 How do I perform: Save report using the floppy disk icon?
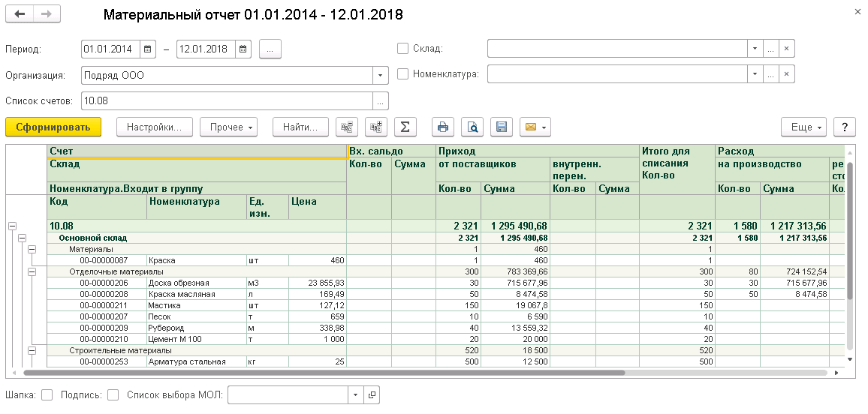[x=502, y=127]
